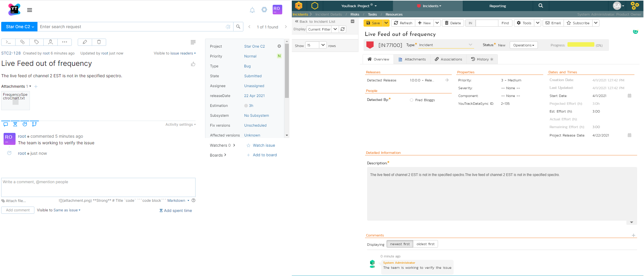This screenshot has width=644, height=276.
Task: Go to the previous issue arrow
Action: [249, 27]
